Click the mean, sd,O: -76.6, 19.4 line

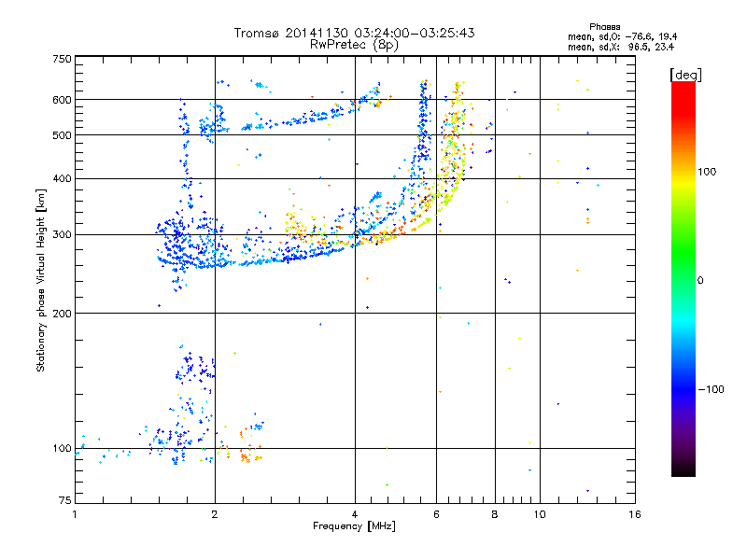point(622,36)
